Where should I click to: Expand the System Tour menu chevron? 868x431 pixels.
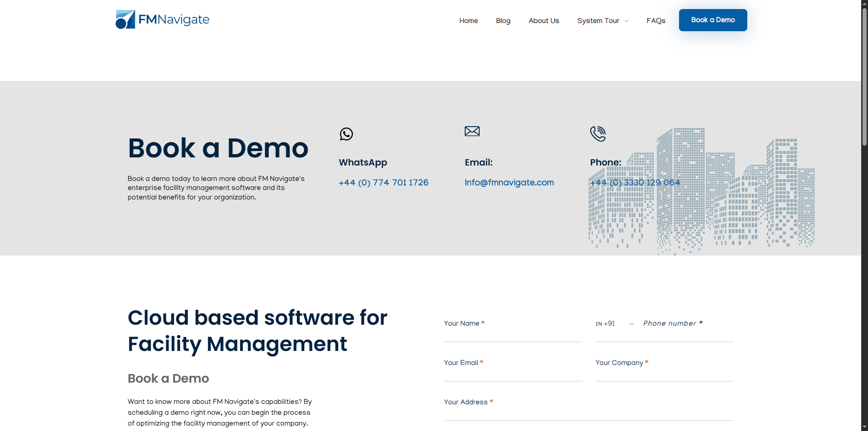[627, 21]
